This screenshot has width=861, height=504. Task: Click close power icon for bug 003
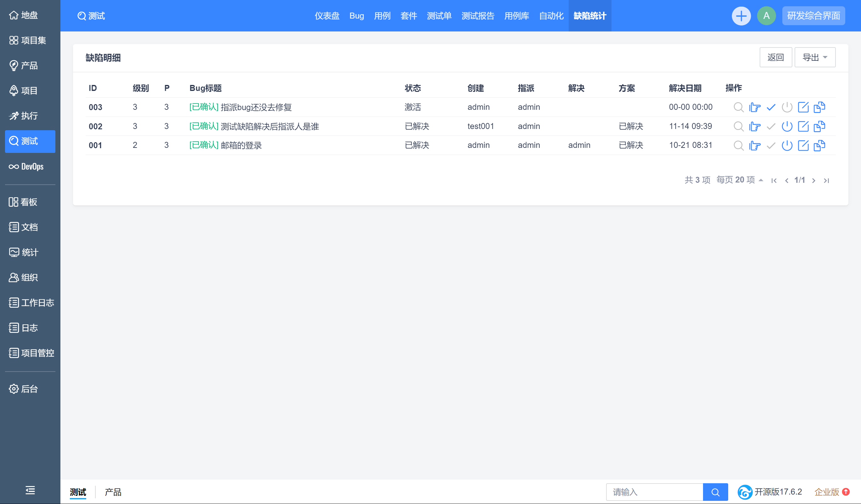tap(787, 107)
